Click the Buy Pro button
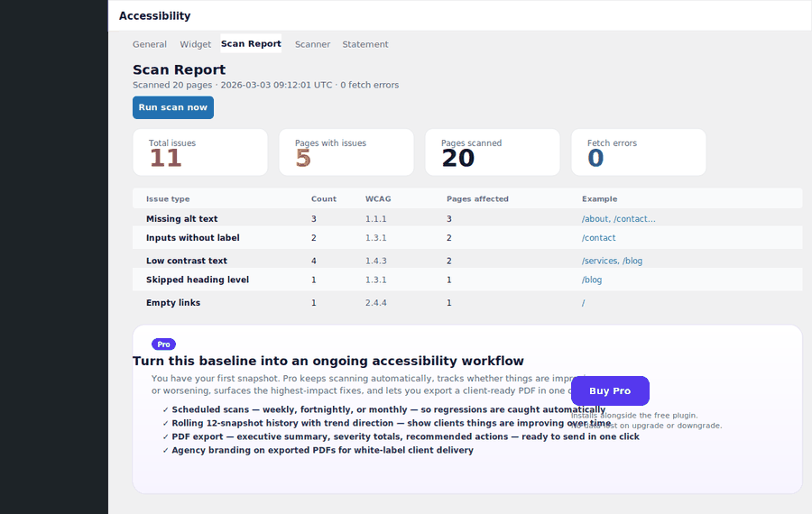This screenshot has height=514, width=812. [x=610, y=390]
